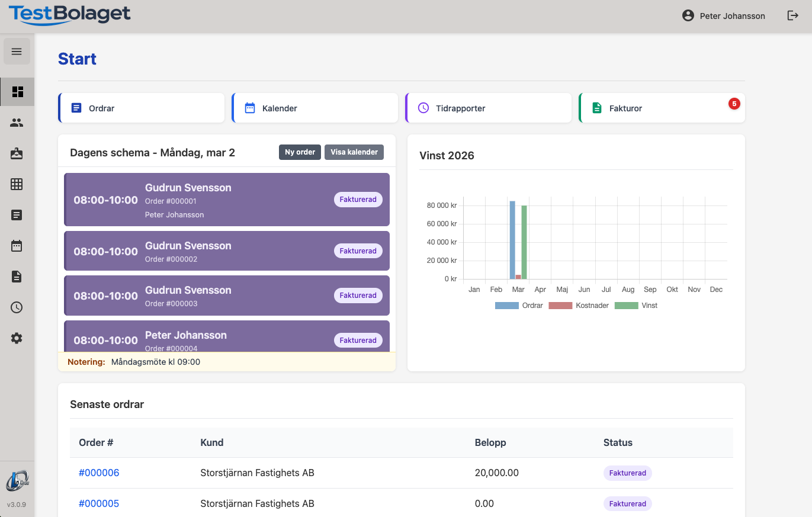
Task: Toggle the Ordrar series in the chart legend
Action: point(519,306)
